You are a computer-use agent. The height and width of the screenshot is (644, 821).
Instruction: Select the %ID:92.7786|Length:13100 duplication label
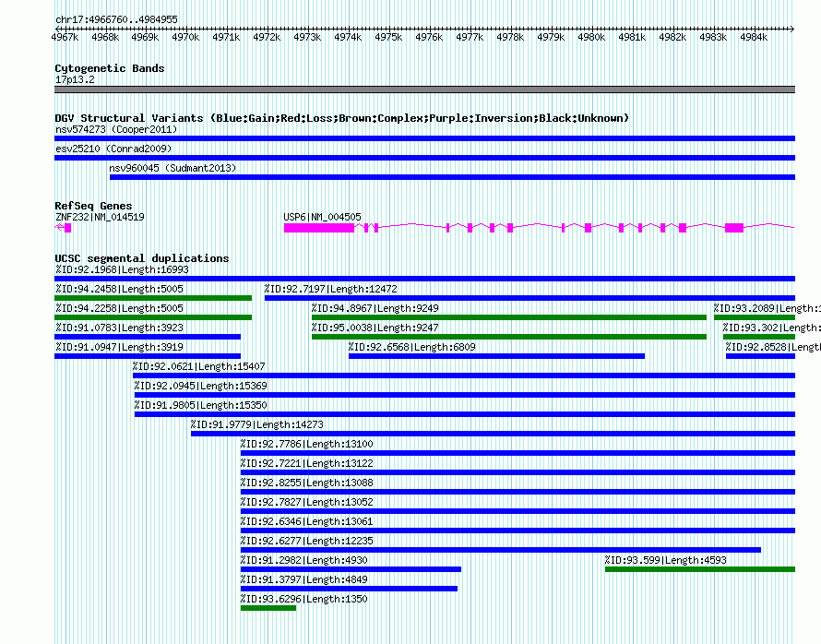[307, 444]
